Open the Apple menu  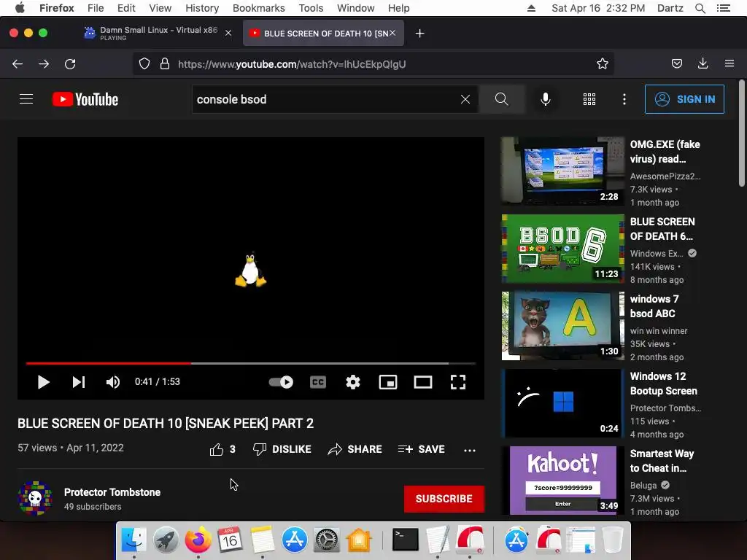pos(20,8)
